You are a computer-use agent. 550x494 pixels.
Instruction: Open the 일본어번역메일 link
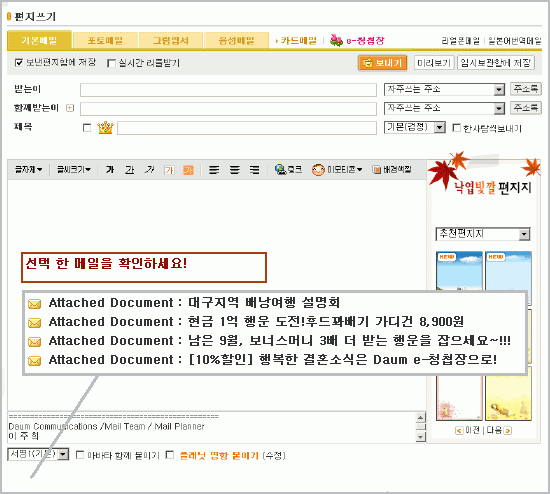(x=515, y=41)
